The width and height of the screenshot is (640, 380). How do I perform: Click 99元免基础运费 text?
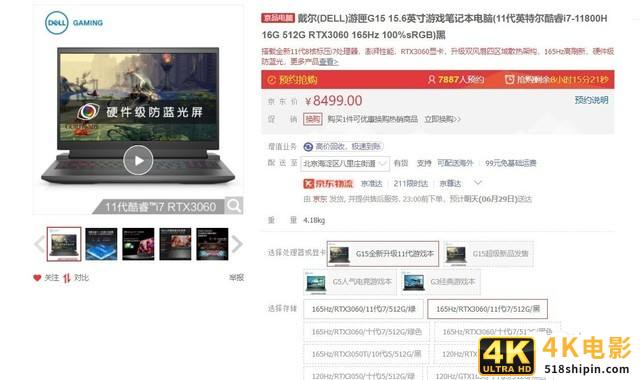(x=511, y=163)
